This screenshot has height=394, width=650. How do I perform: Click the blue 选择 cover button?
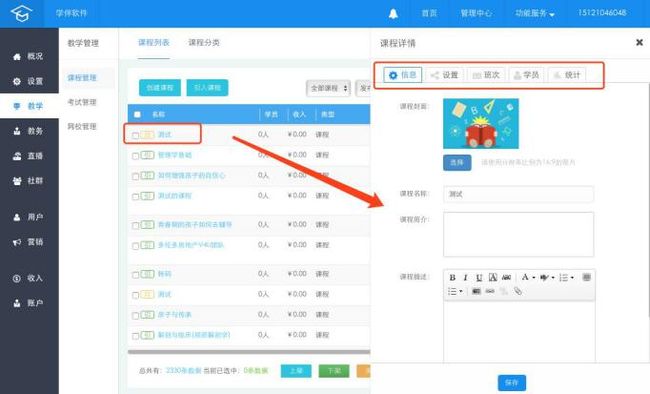point(457,163)
